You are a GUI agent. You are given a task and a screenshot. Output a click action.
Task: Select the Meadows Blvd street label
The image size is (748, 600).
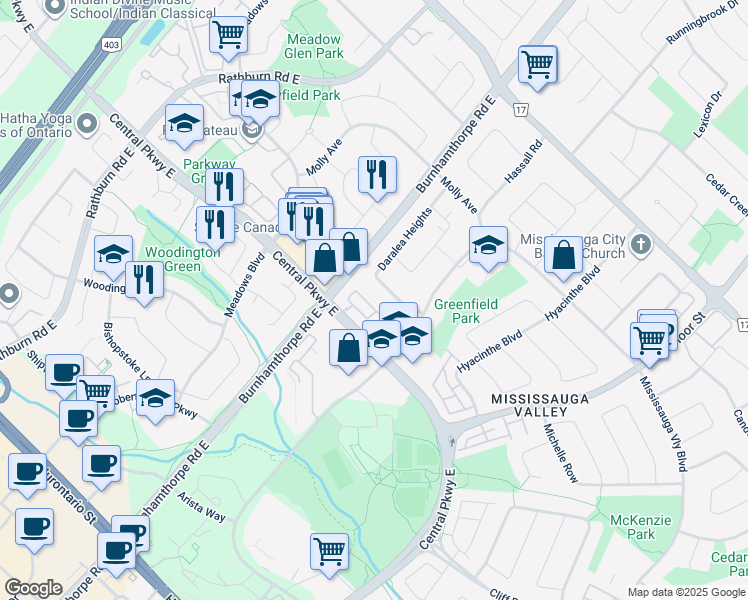[244, 285]
